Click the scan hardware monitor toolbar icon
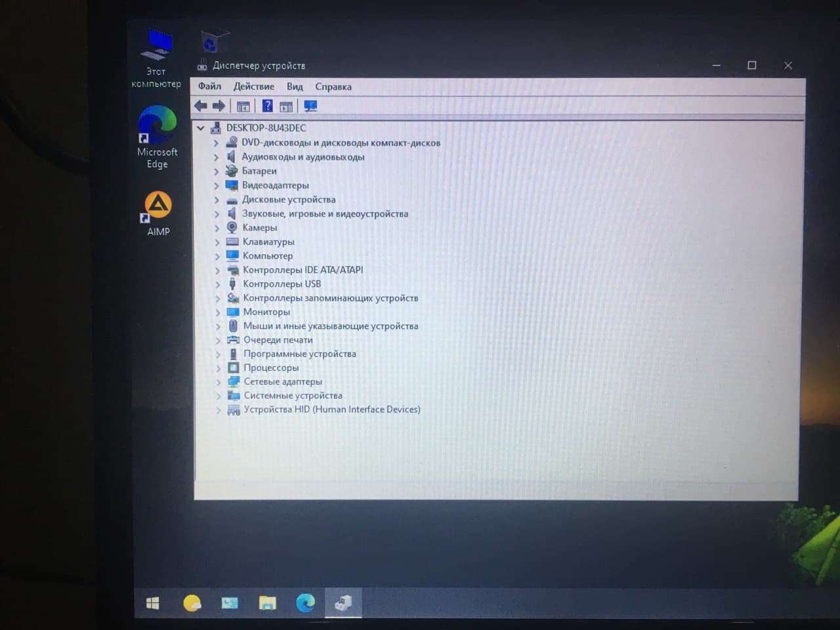840x630 pixels. coord(310,106)
